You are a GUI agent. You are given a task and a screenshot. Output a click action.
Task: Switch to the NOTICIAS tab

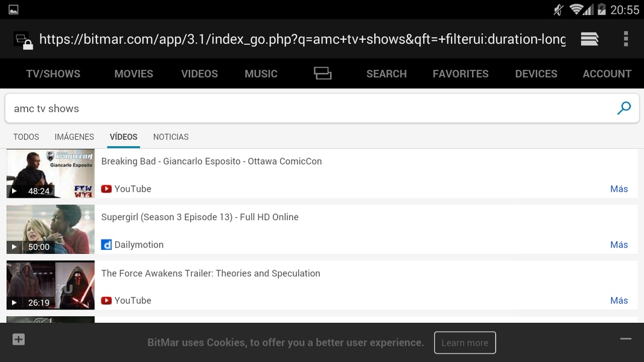(x=171, y=137)
